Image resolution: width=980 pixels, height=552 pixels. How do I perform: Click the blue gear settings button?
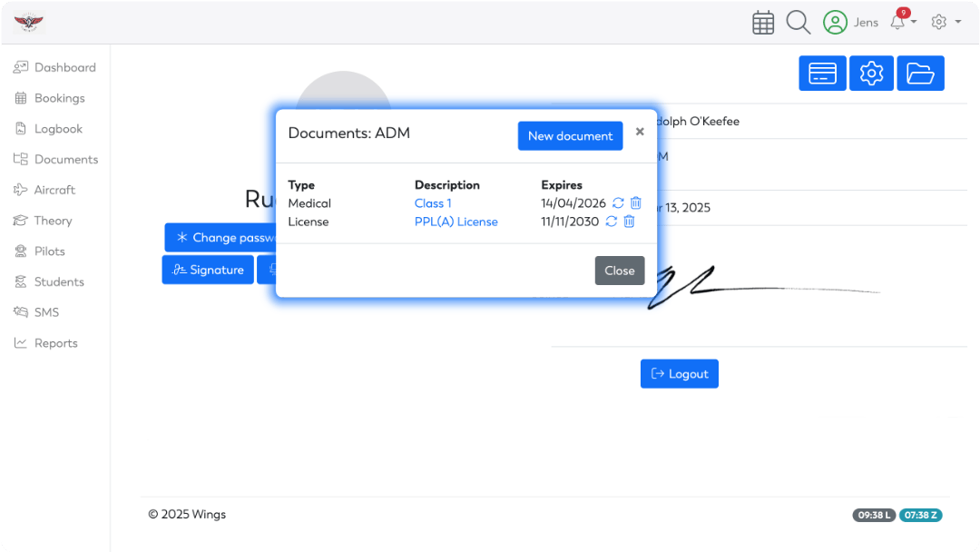[871, 74]
